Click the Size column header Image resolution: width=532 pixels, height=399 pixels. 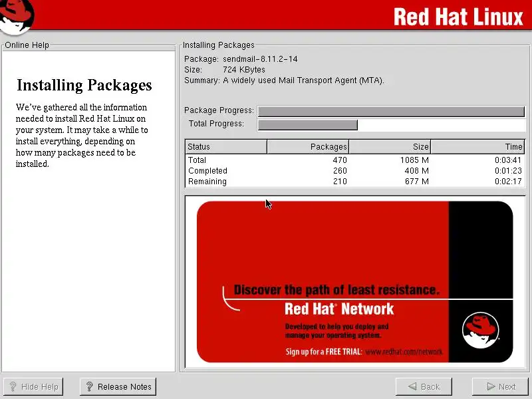pyautogui.click(x=390, y=146)
